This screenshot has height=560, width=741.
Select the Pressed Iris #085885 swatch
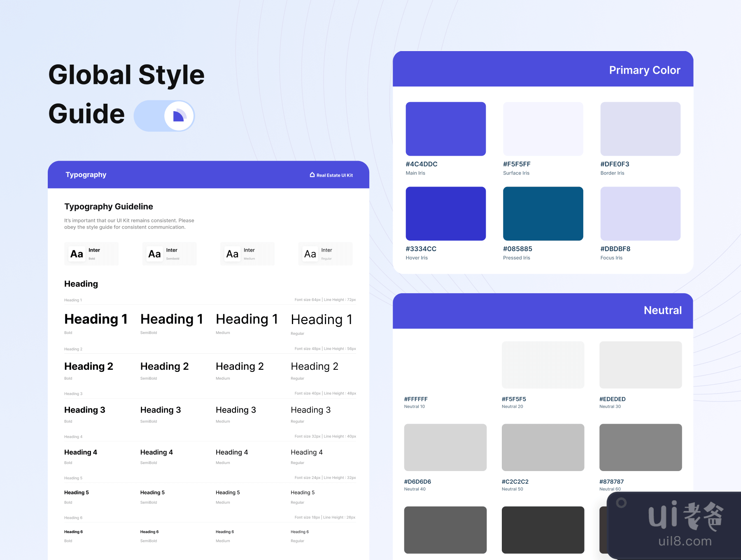(x=543, y=214)
